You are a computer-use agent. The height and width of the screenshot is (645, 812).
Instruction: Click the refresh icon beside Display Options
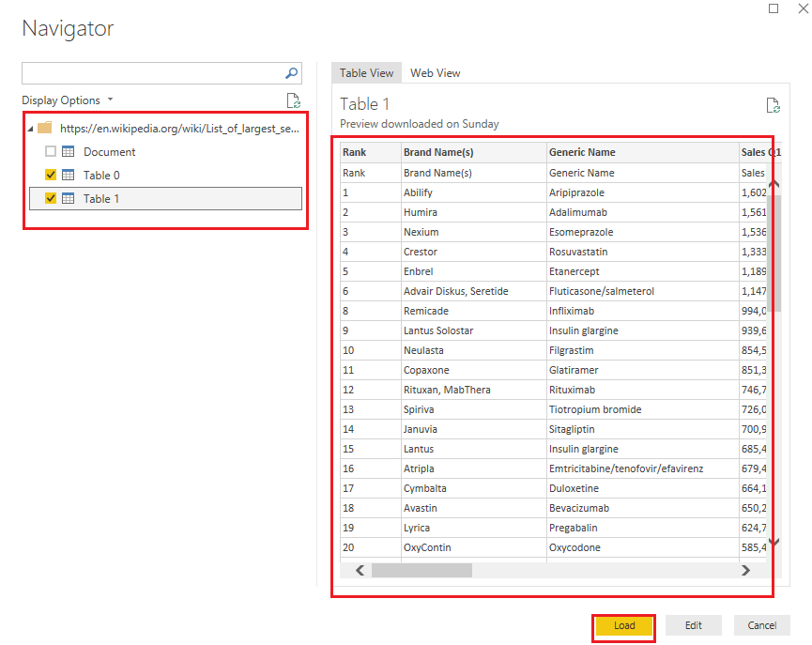(x=294, y=100)
